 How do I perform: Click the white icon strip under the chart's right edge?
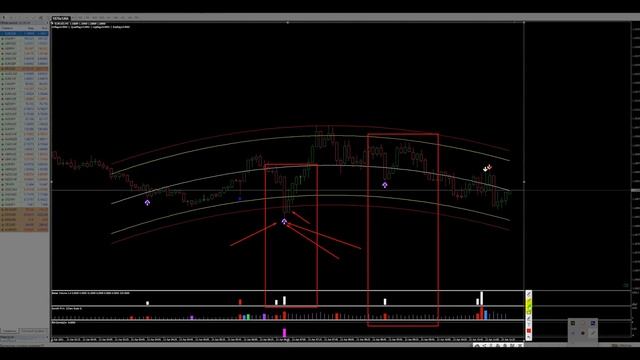[x=498, y=345]
